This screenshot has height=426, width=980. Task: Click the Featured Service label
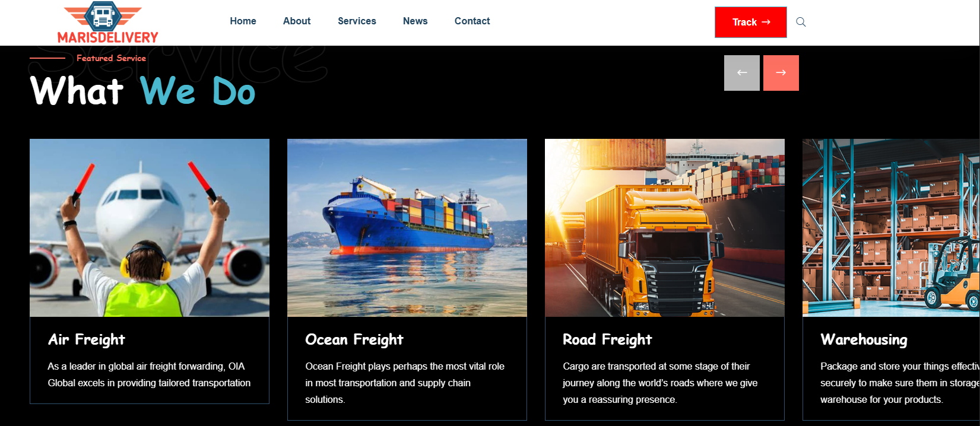pos(111,58)
